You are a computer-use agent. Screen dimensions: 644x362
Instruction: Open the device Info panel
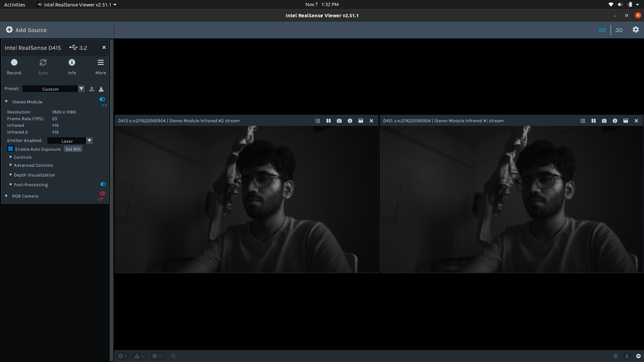[x=72, y=62]
